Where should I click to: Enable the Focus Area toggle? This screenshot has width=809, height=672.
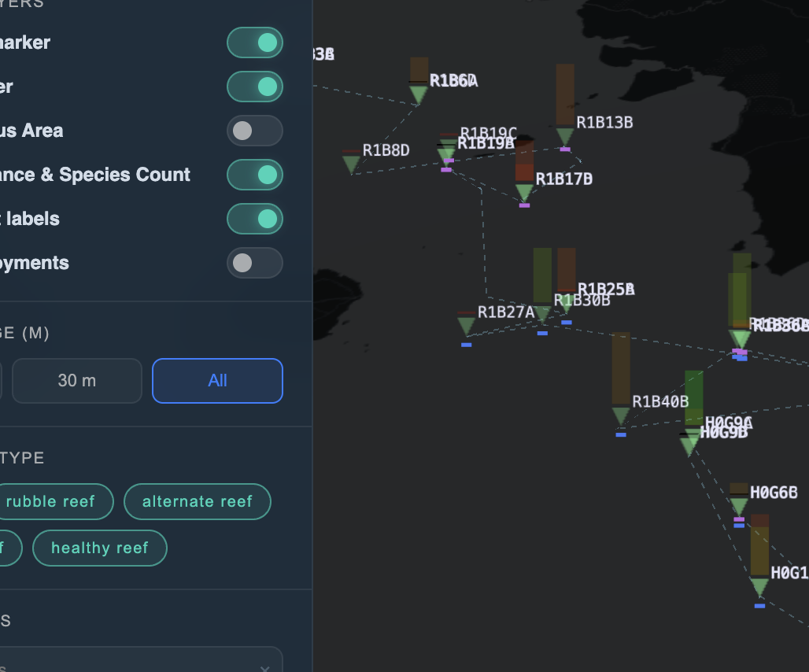[x=255, y=131]
